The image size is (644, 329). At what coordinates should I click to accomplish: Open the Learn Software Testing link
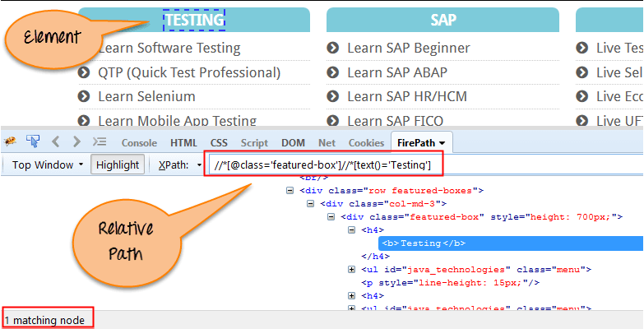(x=169, y=49)
